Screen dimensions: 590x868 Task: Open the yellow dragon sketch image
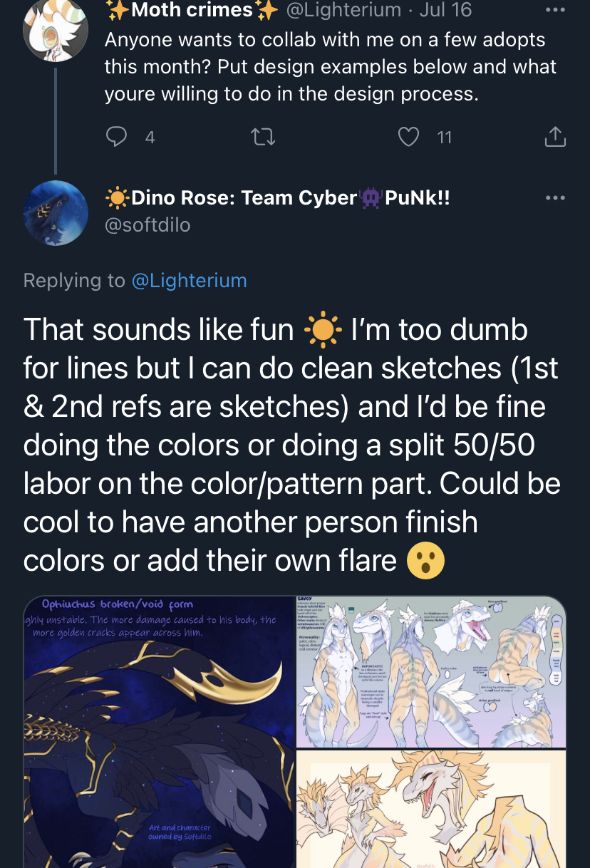[432, 810]
